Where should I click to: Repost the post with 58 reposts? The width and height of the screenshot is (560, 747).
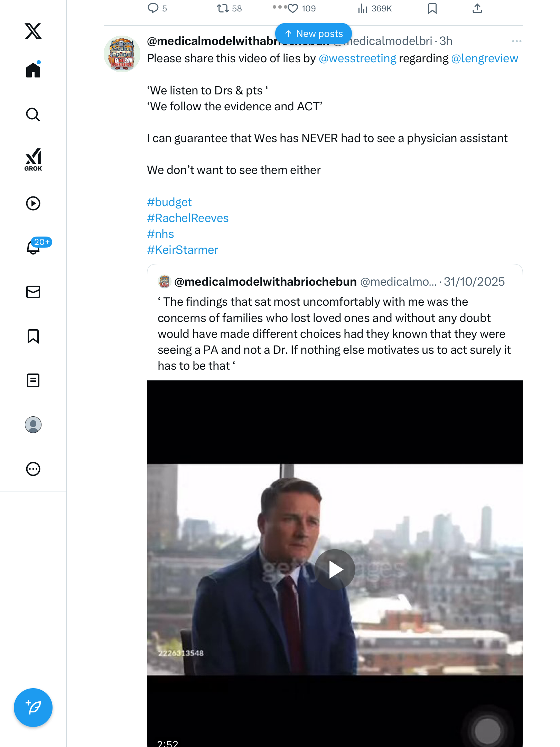click(x=223, y=8)
